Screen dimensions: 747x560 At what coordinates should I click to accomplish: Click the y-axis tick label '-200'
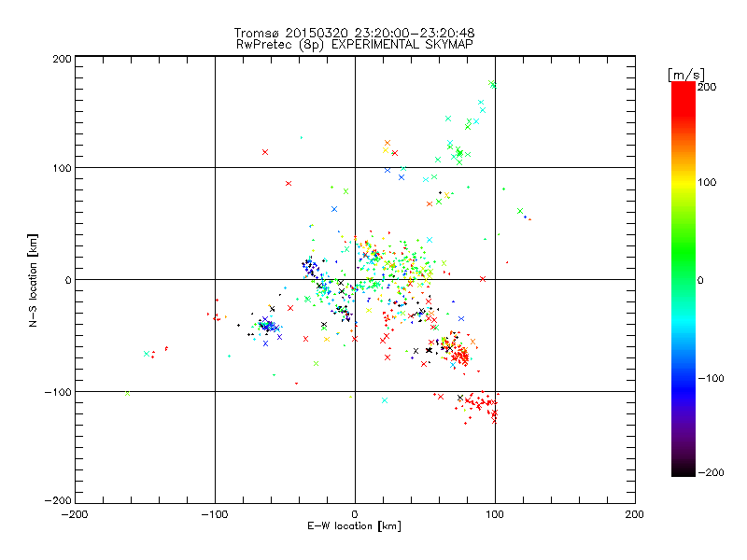(58, 500)
